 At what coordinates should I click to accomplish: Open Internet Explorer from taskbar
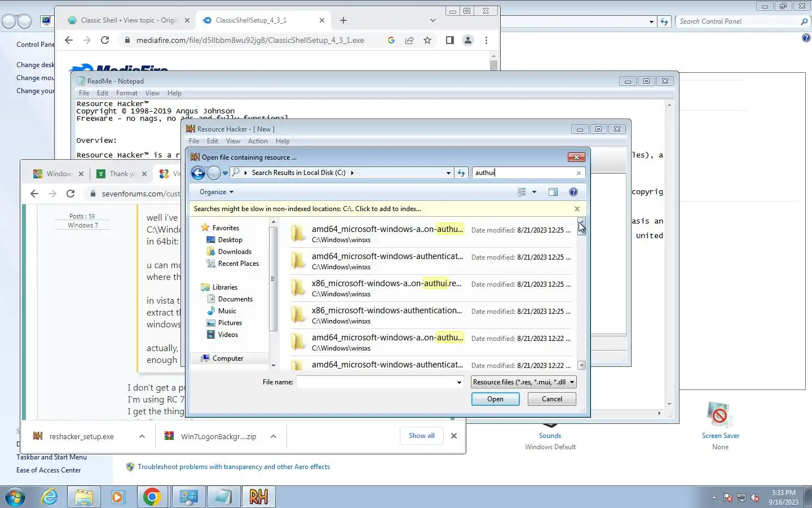pos(50,497)
